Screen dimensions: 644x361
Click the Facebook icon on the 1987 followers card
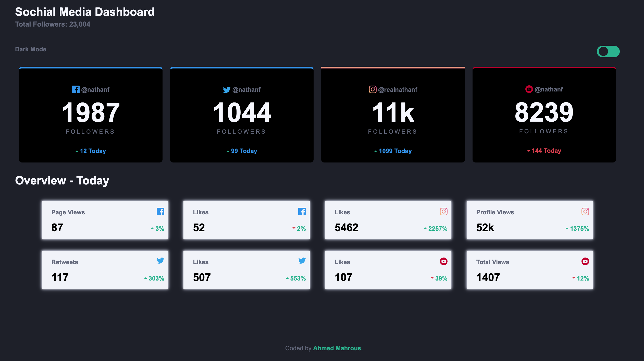coord(76,89)
